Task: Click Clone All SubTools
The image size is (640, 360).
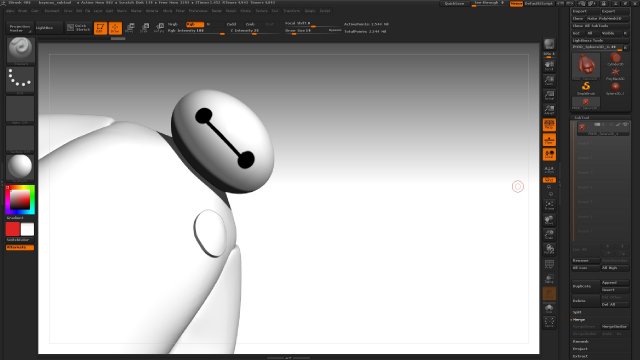Action: point(600,26)
